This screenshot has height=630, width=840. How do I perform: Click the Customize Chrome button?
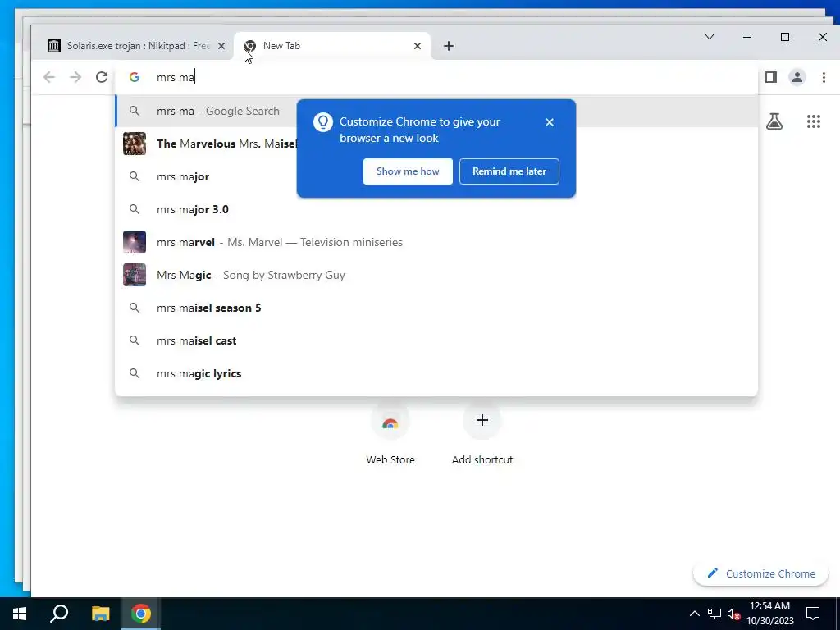tap(760, 573)
